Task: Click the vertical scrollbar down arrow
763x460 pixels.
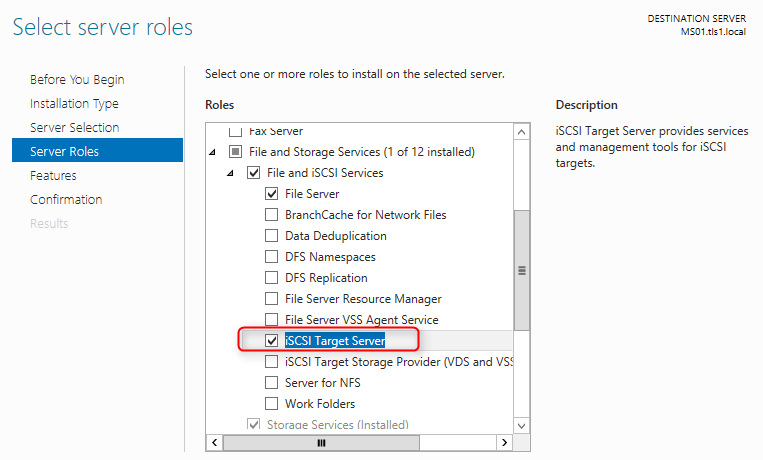Action: [x=522, y=426]
